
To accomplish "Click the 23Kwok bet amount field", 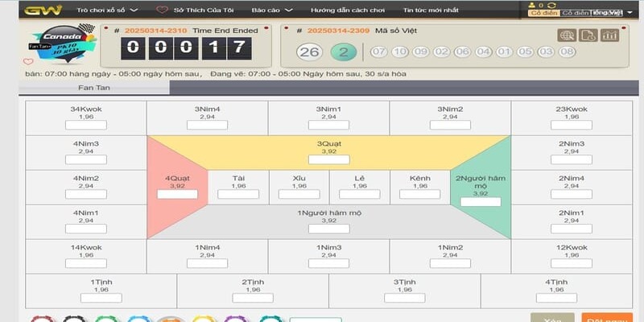I will pyautogui.click(x=572, y=125).
